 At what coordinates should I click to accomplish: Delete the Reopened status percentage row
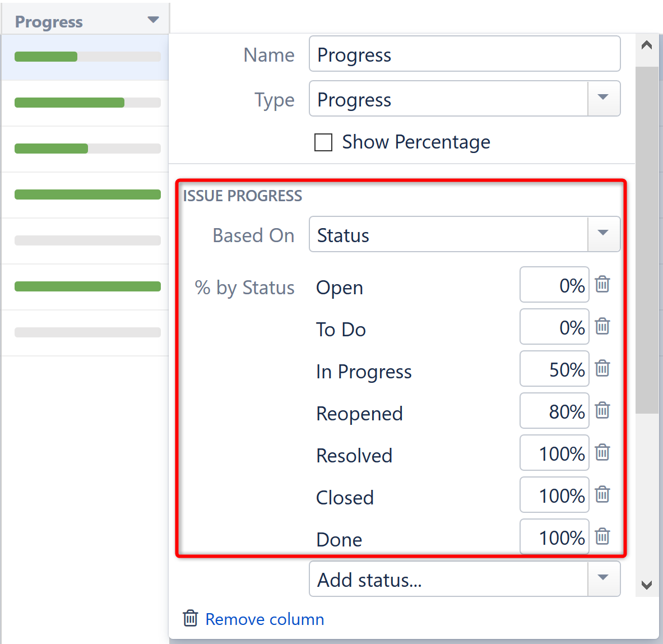click(x=602, y=411)
